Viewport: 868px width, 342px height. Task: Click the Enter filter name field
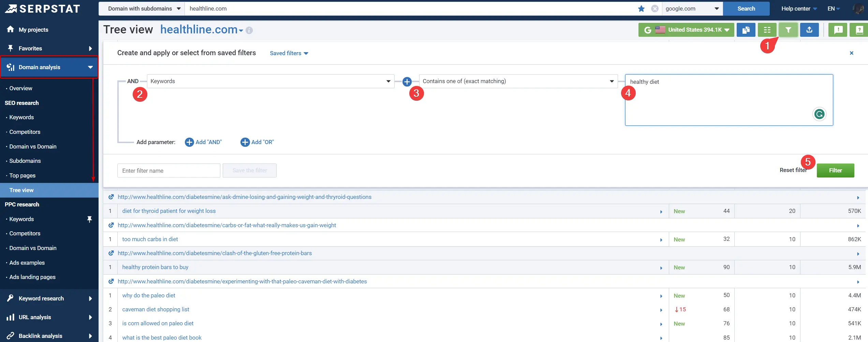tap(169, 170)
